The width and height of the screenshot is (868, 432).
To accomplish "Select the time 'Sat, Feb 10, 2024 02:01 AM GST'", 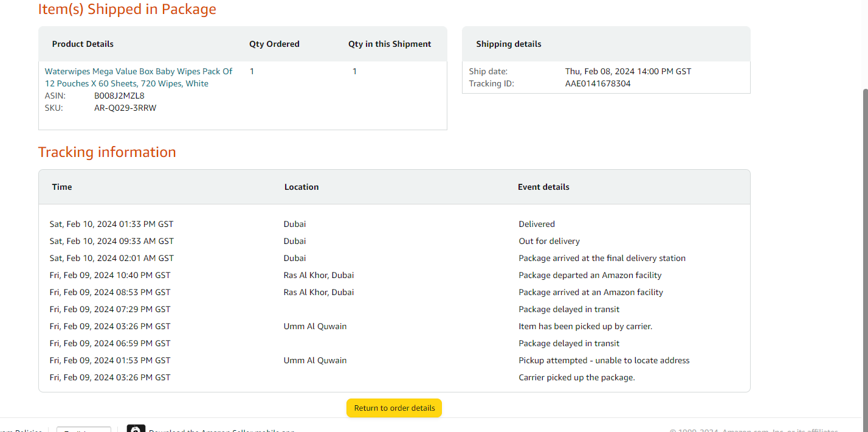I will [112, 258].
